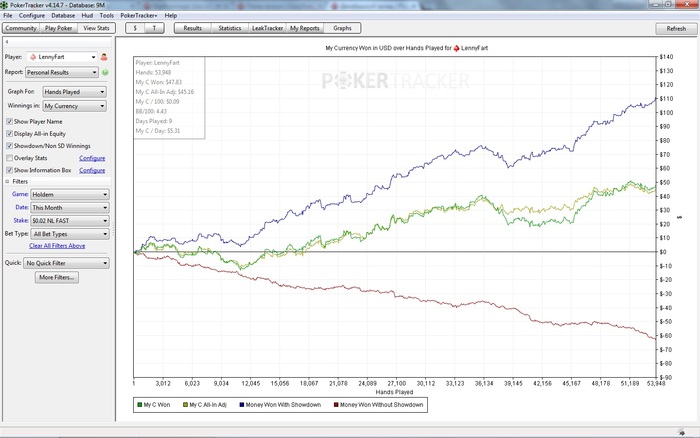
Task: Collapse the sidebar with the small arrow
Action: coord(7,42)
